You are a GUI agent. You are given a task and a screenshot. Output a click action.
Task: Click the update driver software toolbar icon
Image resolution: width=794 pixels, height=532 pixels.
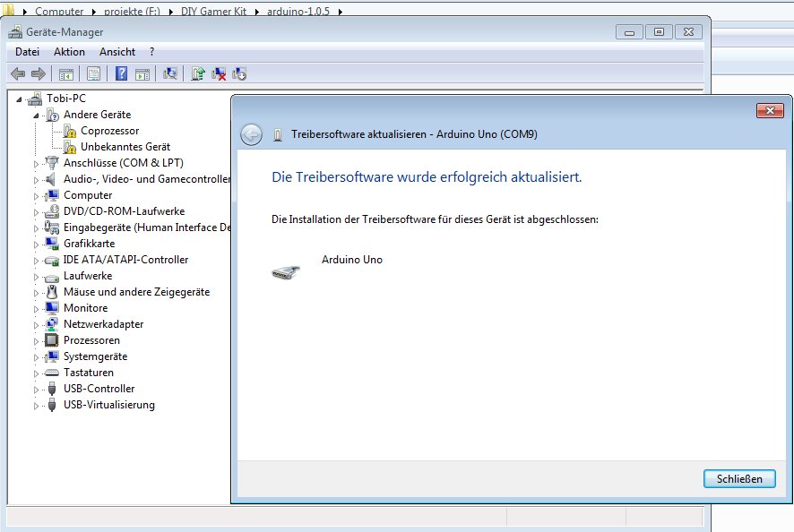click(198, 73)
